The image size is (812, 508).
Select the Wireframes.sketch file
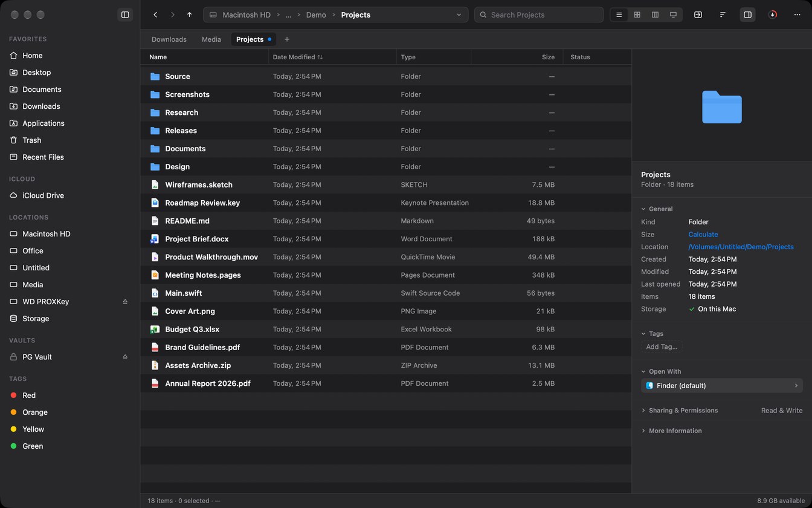point(386,184)
